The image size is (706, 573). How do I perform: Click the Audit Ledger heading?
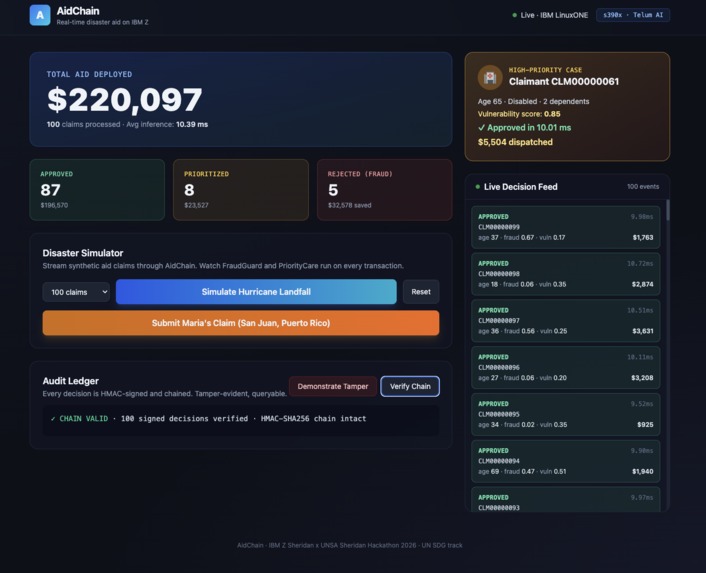tap(71, 381)
